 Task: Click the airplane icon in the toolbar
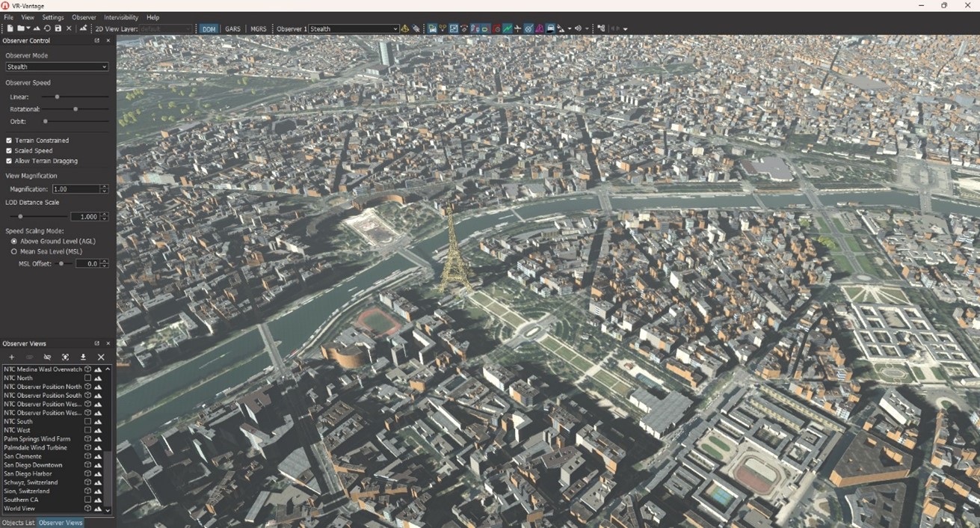[x=517, y=28]
